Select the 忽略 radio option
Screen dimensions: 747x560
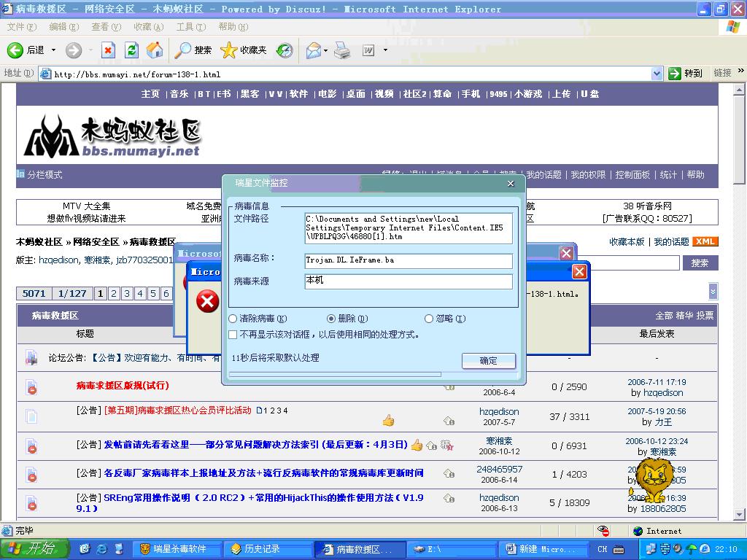[429, 319]
